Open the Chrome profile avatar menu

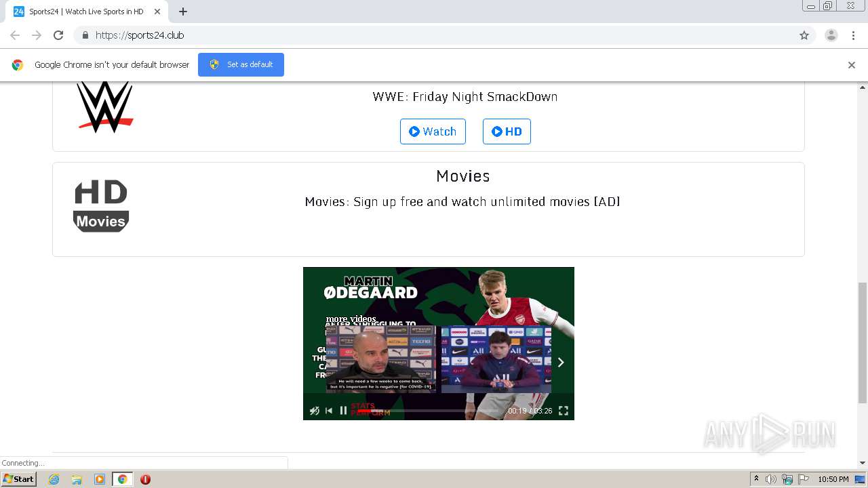831,35
